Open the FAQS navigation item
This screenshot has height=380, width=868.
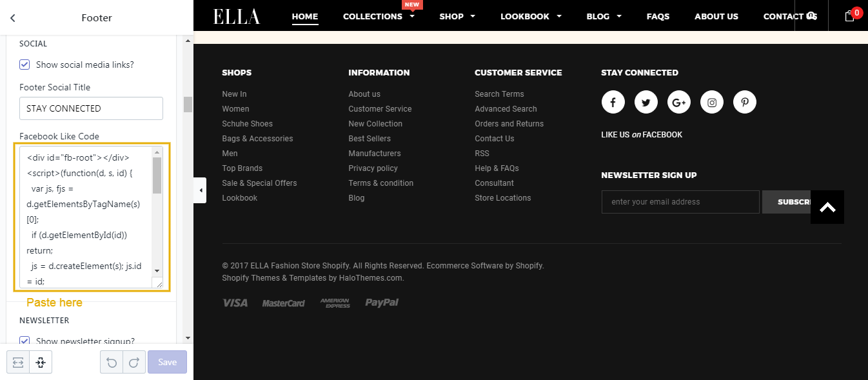[x=658, y=17]
